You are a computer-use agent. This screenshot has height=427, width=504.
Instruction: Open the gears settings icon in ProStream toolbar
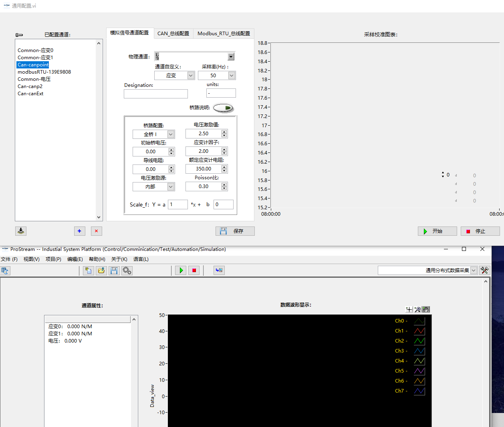[x=127, y=271]
